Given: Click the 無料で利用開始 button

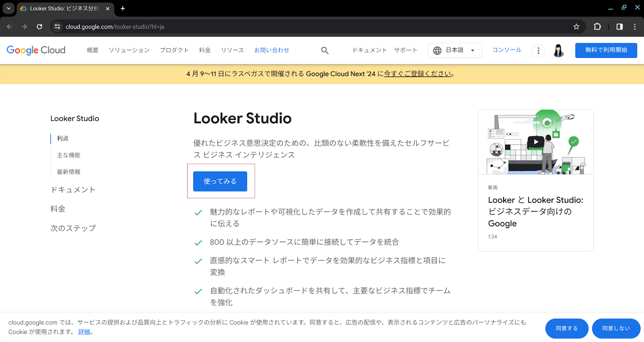Looking at the screenshot, I should pos(606,50).
